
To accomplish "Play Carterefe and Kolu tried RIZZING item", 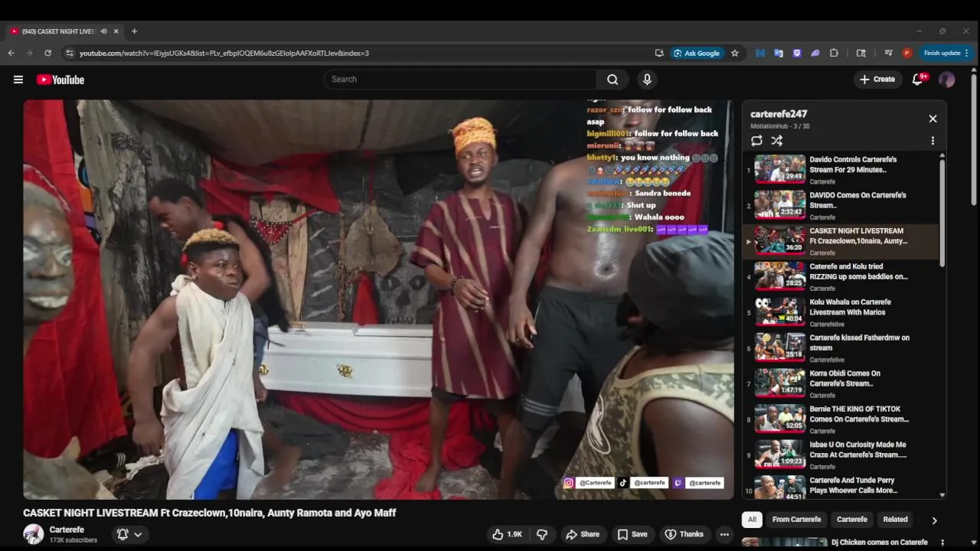I will [841, 276].
